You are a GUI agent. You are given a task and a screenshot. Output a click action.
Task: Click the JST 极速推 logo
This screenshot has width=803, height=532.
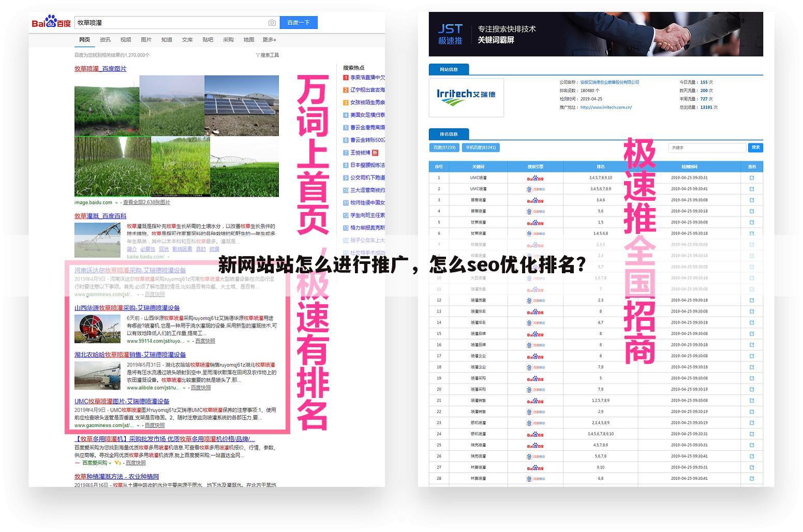[x=451, y=33]
